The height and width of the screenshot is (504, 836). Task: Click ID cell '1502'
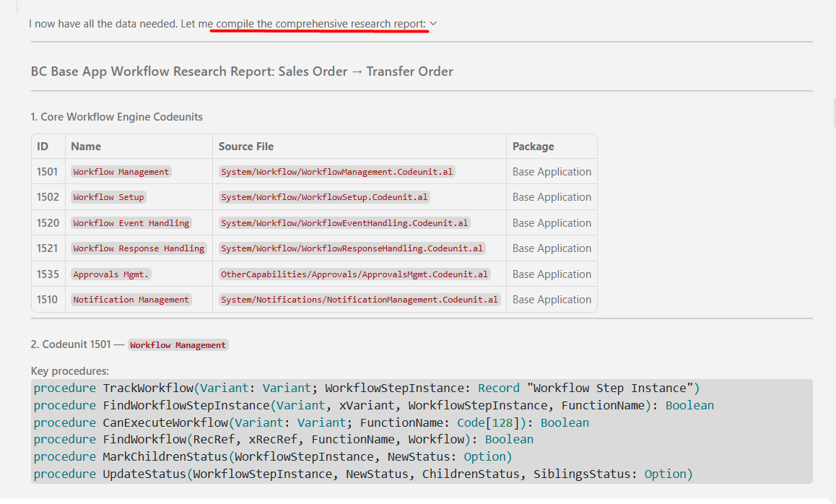[x=48, y=197]
